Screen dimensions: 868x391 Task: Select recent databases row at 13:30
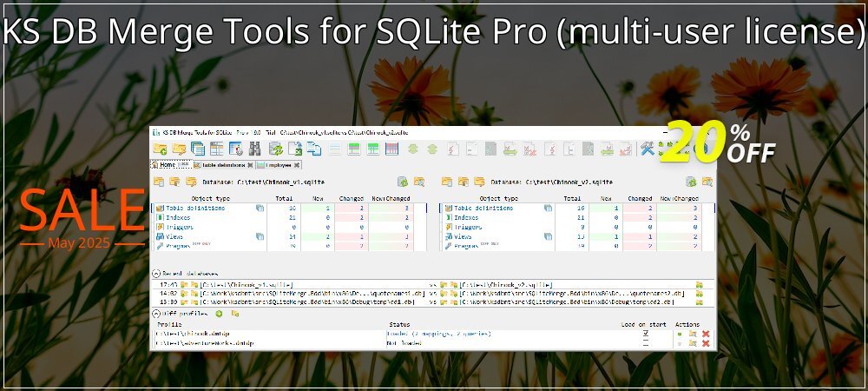[x=432, y=302]
